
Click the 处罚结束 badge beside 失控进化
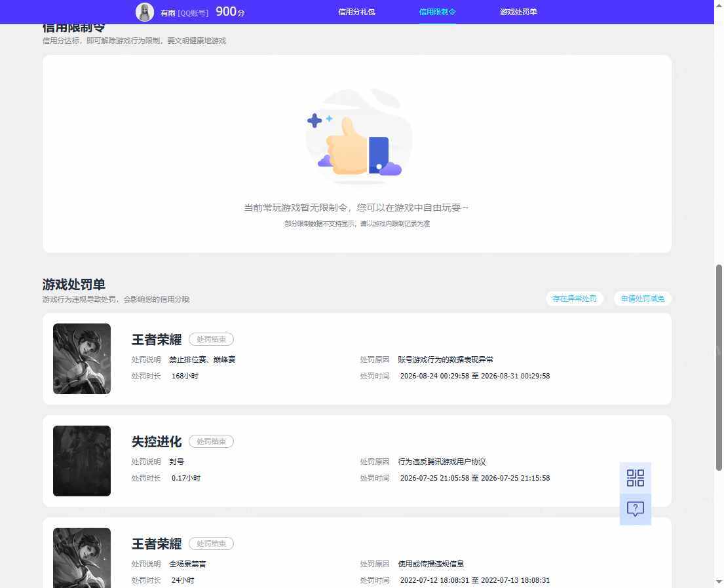(x=211, y=442)
